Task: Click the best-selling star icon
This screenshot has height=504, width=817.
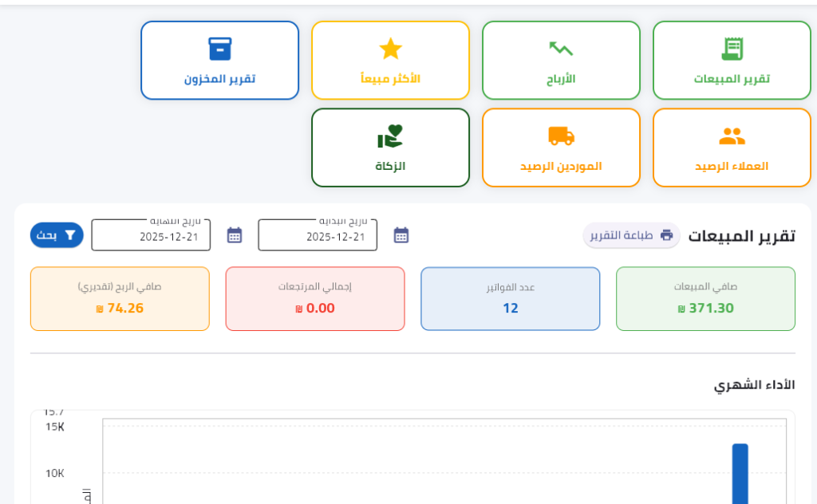Action: click(390, 49)
